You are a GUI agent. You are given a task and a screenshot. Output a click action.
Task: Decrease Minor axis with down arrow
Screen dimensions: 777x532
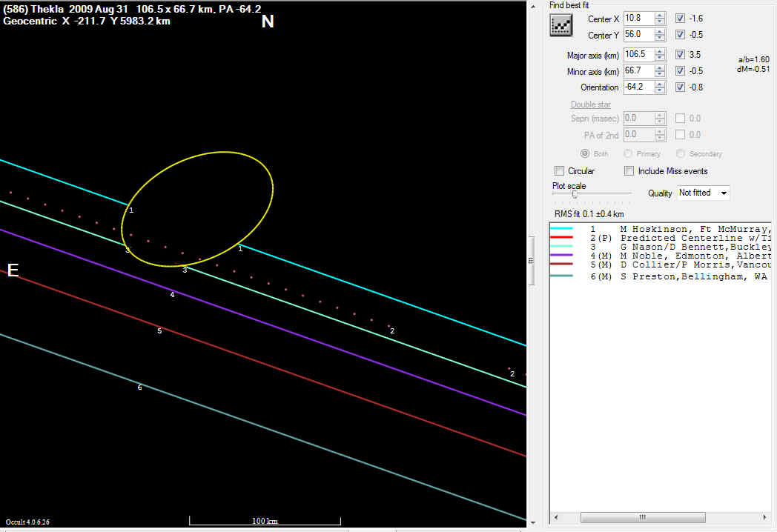click(x=660, y=74)
